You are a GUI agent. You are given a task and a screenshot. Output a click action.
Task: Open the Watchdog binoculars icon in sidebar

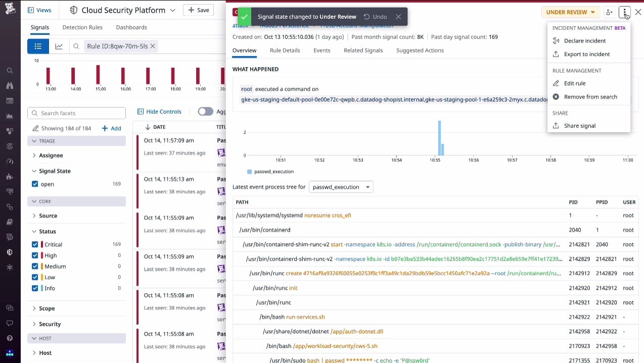tap(10, 86)
